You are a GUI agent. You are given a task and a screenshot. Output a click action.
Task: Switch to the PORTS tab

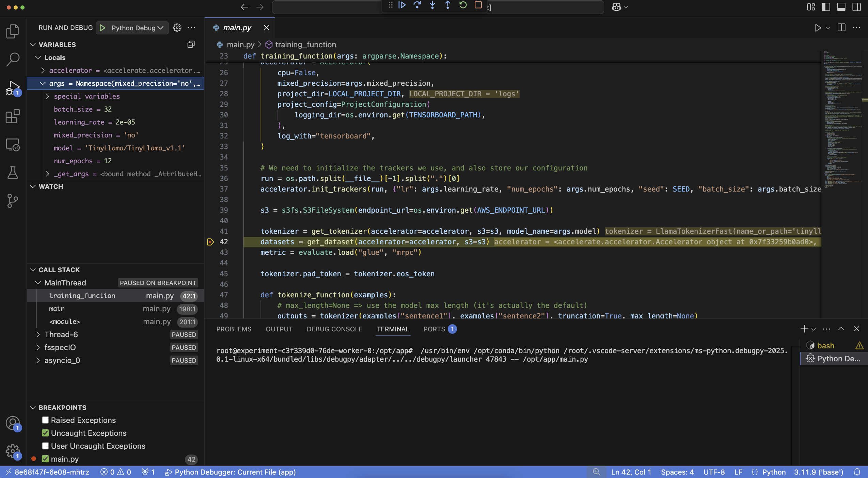(x=440, y=329)
